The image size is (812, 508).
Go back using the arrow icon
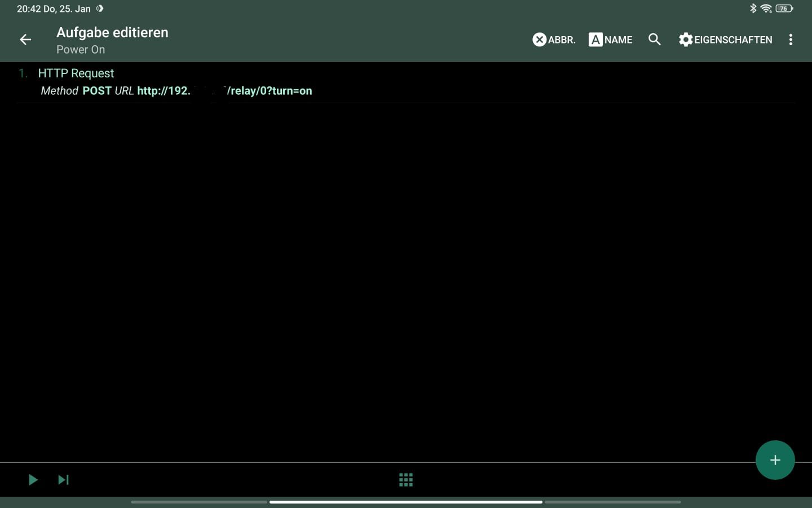(x=25, y=40)
